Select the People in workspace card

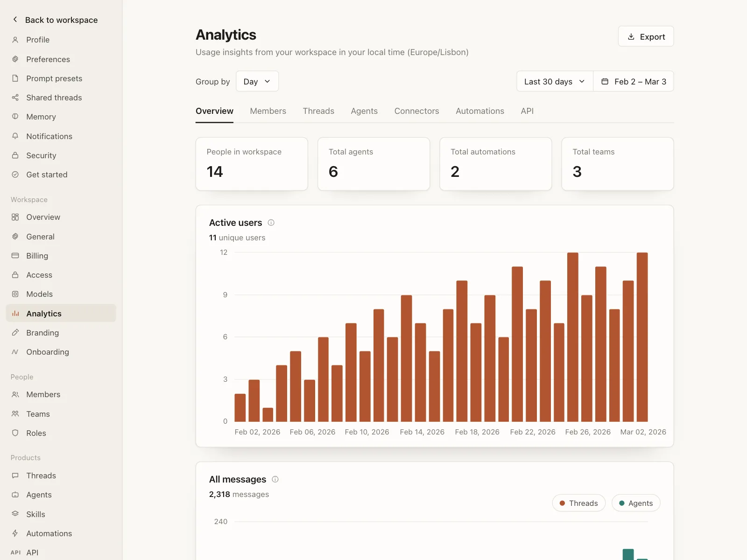252,164
